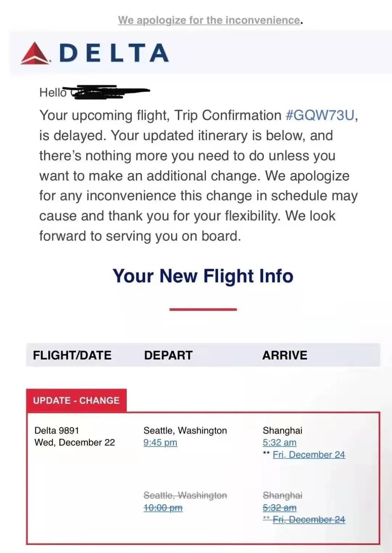
Task: Click the struck-through Shanghai arrival city
Action: point(282,495)
